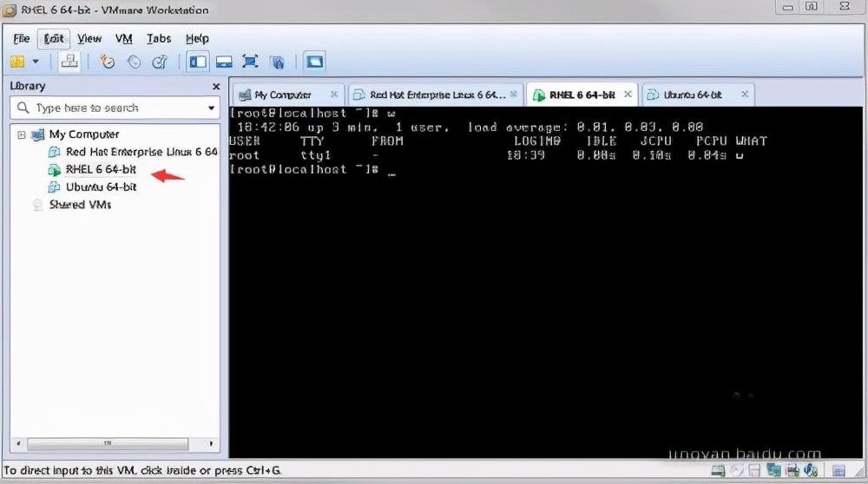
Task: Click the hard disk status bar icon
Action: point(718,471)
